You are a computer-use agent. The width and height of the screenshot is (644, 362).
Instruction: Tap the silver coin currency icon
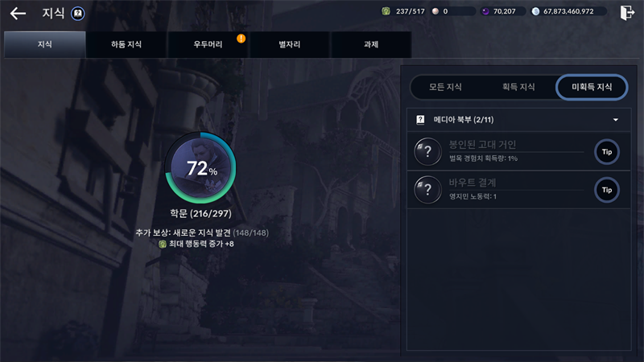click(x=535, y=11)
